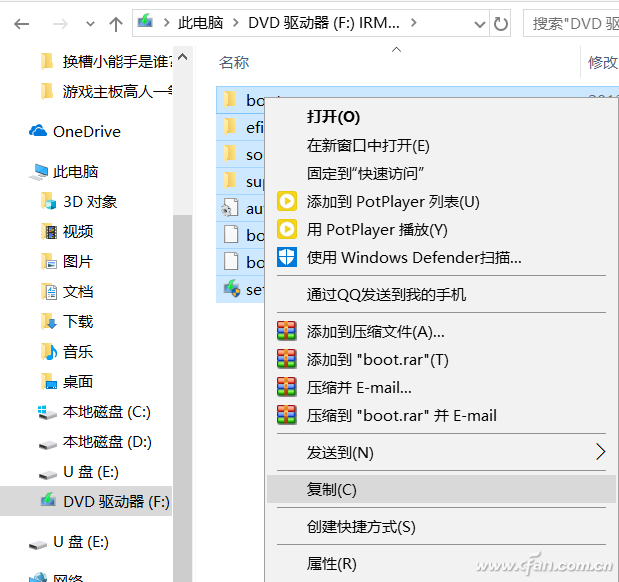Choose 用 PotPlayer 播放(Y)
Viewport: 619px width, 582px height.
(x=377, y=230)
